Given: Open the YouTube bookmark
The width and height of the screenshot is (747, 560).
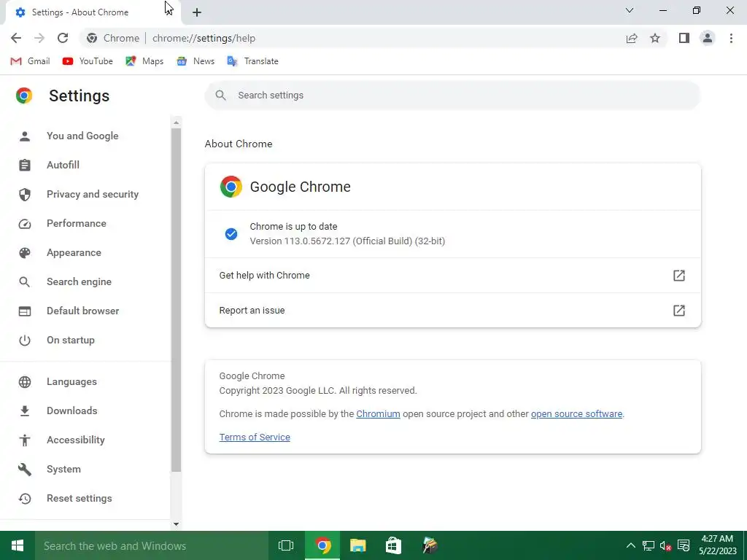Looking at the screenshot, I should [88, 61].
